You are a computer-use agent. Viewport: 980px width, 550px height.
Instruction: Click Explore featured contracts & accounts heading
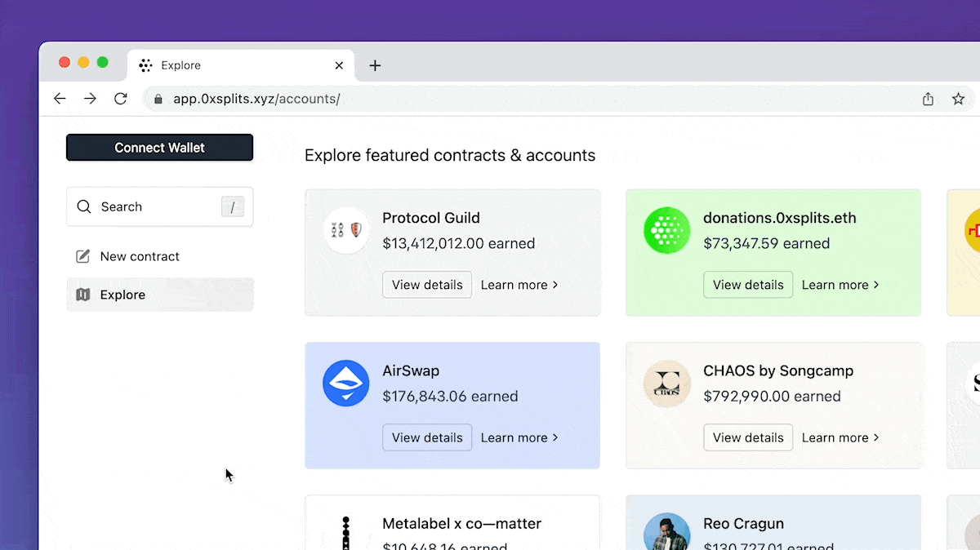coord(450,155)
